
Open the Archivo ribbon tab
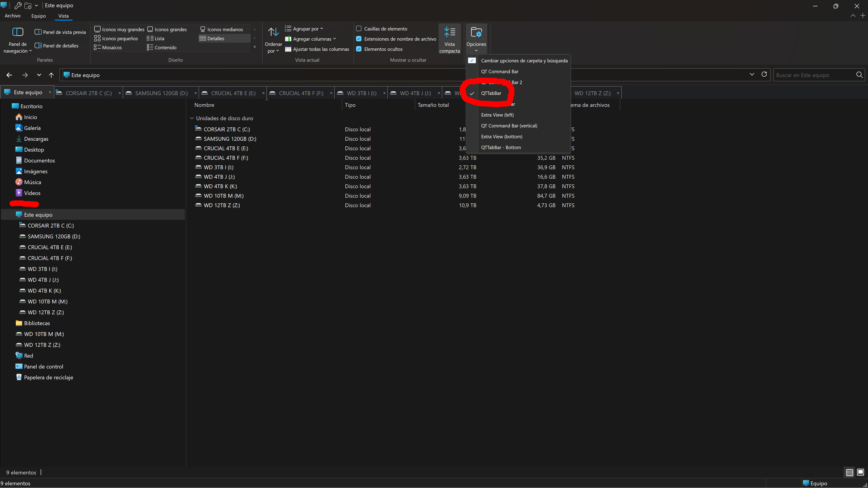(12, 16)
